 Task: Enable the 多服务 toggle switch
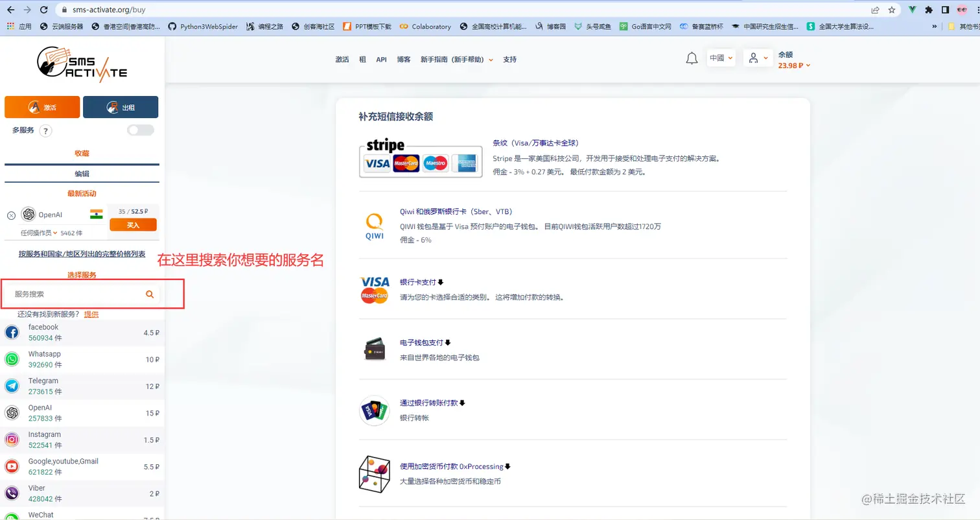tap(140, 130)
